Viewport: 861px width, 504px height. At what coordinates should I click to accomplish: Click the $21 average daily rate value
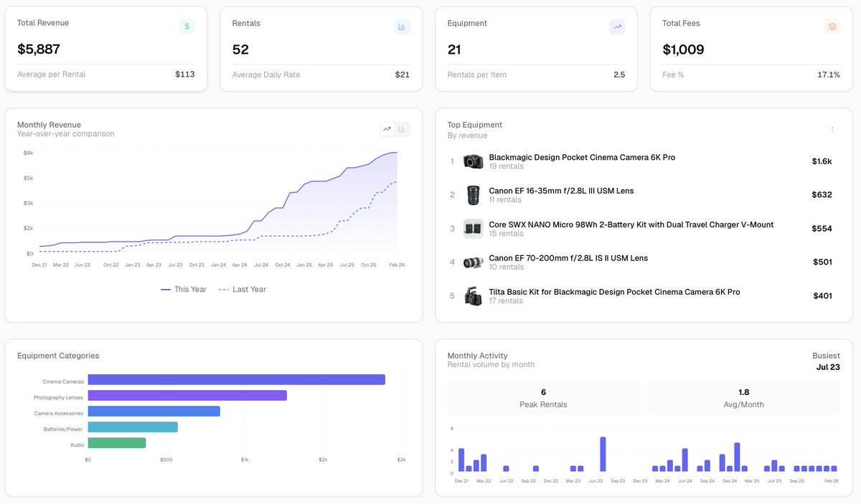(x=403, y=75)
